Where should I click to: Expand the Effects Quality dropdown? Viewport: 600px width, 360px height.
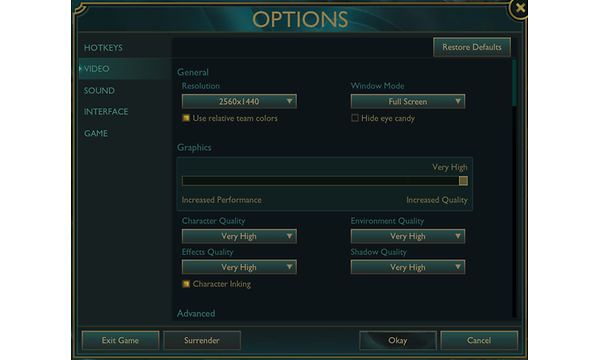(x=239, y=267)
